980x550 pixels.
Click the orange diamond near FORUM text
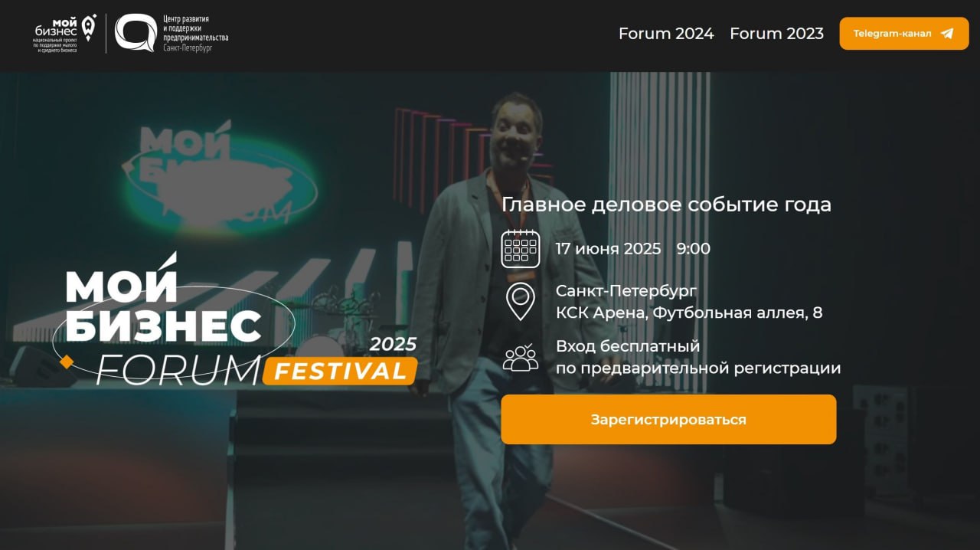67,362
